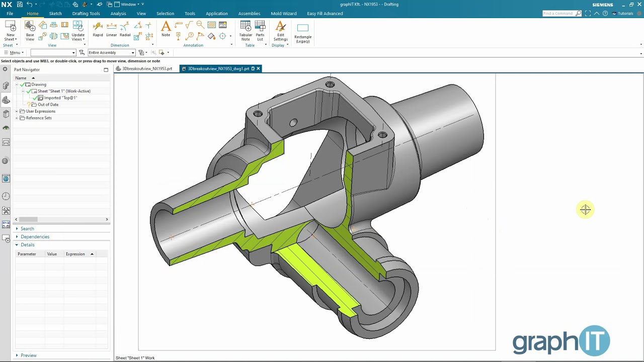Open the Part Navigator tab in the resource bar
Image resolution: width=644 pixels, height=362 pixels.
click(x=6, y=100)
